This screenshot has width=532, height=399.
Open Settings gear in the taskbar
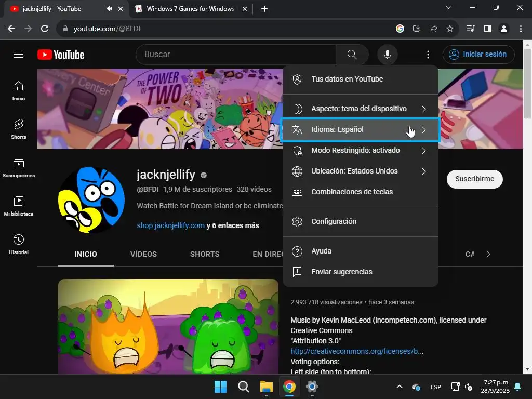(312, 387)
